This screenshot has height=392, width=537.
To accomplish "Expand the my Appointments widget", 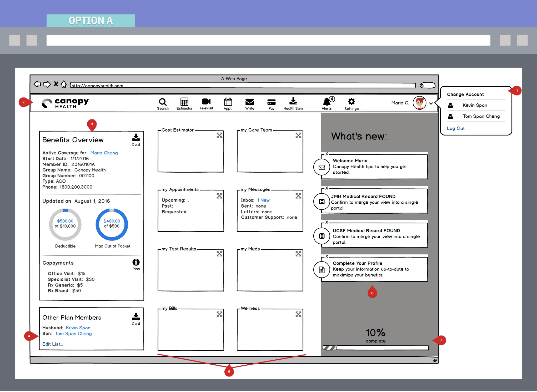I will pos(219,196).
